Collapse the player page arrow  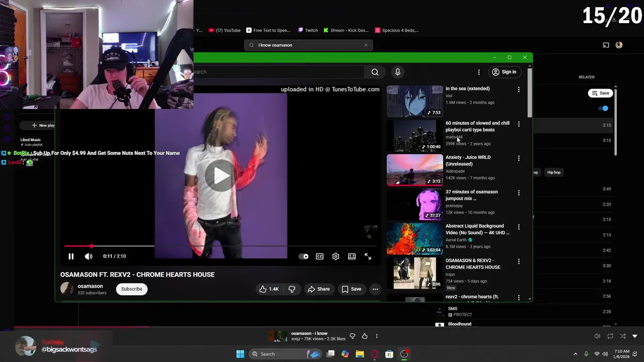[635, 336]
